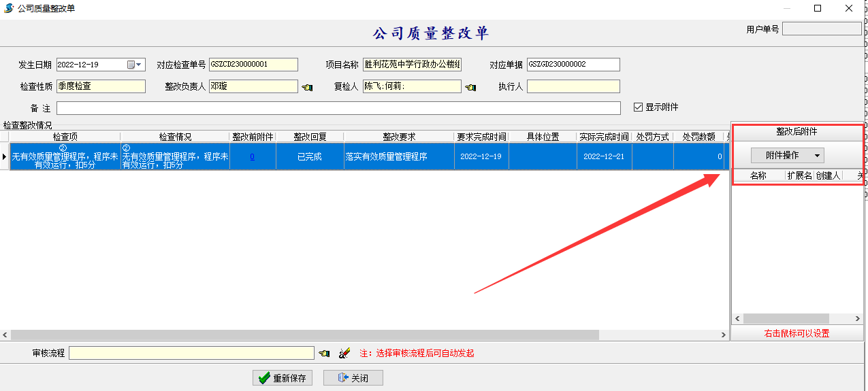Click the pencil edit icon beside 审核流程

click(344, 354)
